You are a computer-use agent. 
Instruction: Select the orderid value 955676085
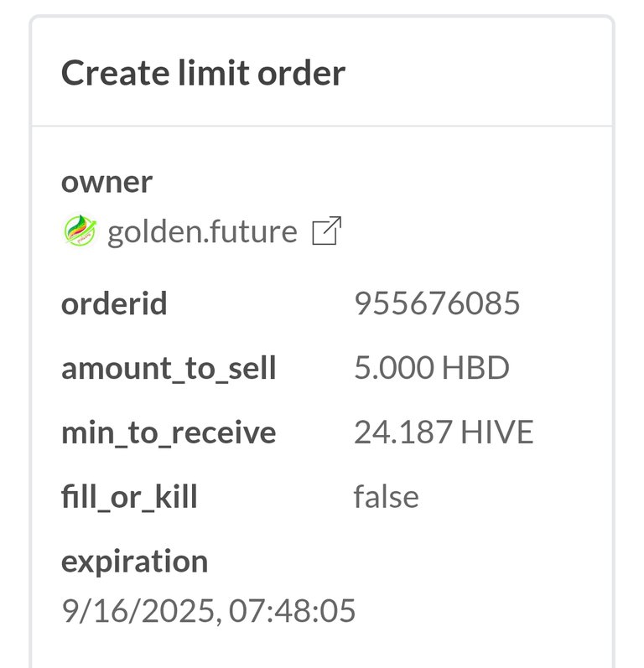coord(437,303)
